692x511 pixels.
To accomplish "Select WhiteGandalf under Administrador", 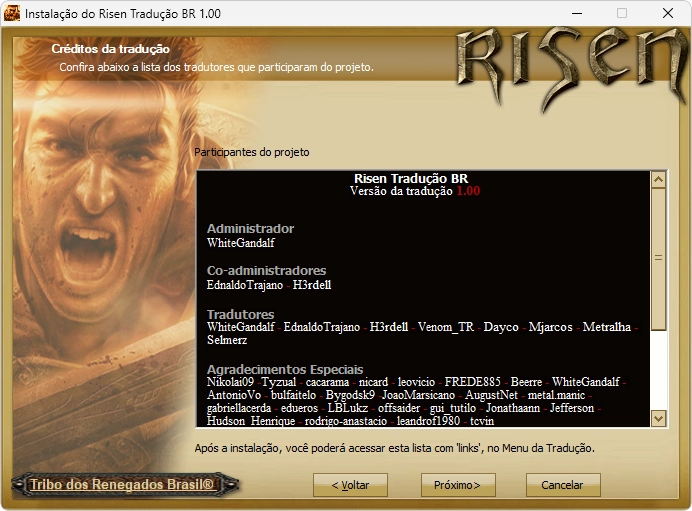I will (x=241, y=243).
